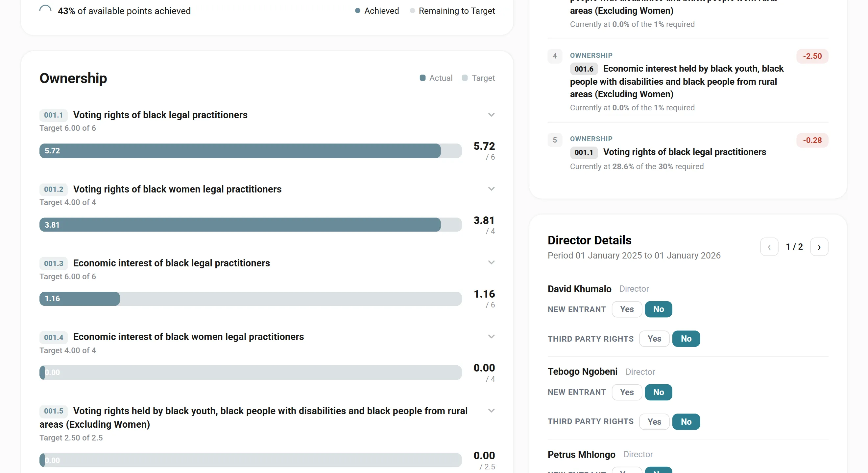The image size is (868, 473).
Task: Expand 001.2 black women voting rights chevron
Action: [x=491, y=189]
